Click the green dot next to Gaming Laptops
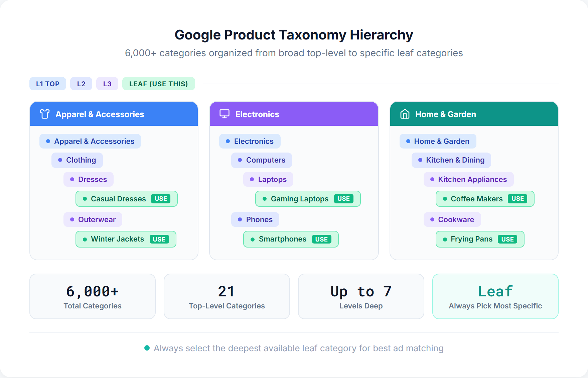 264,199
